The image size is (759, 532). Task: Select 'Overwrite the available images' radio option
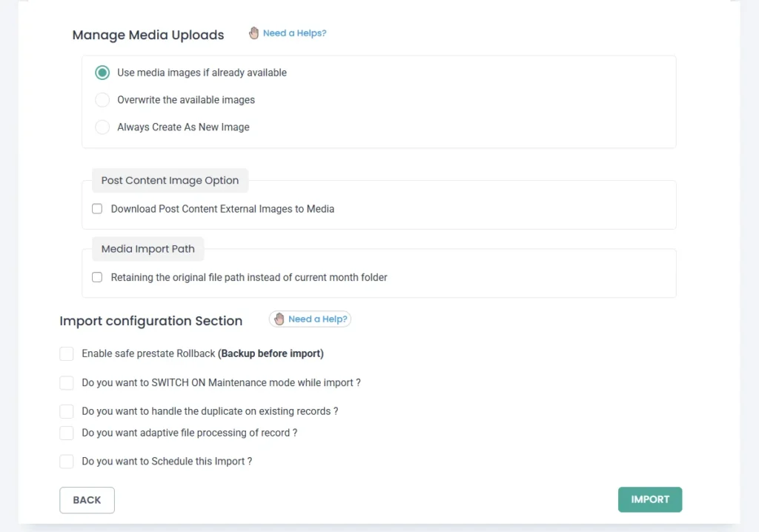pos(102,100)
